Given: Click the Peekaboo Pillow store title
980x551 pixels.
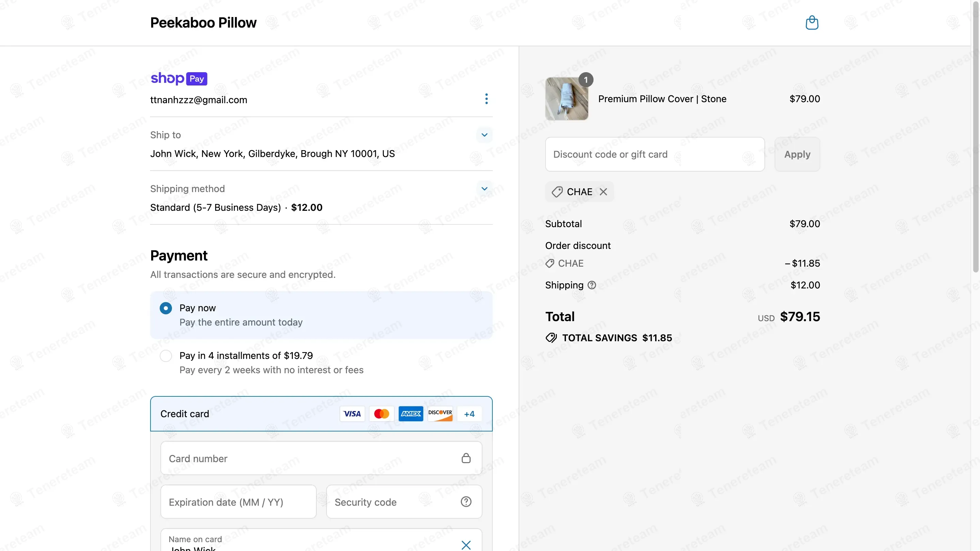Looking at the screenshot, I should 203,22.
